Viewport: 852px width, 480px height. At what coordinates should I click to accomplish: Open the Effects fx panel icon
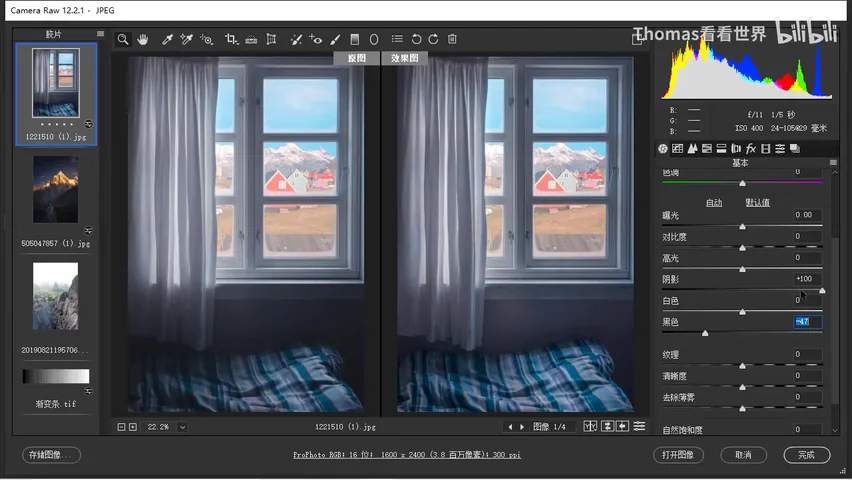pyautogui.click(x=751, y=148)
